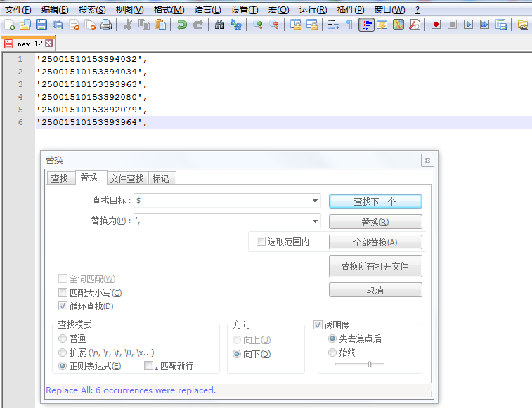Select 始终 transparency radio
This screenshot has width=532, height=408.
[x=332, y=353]
